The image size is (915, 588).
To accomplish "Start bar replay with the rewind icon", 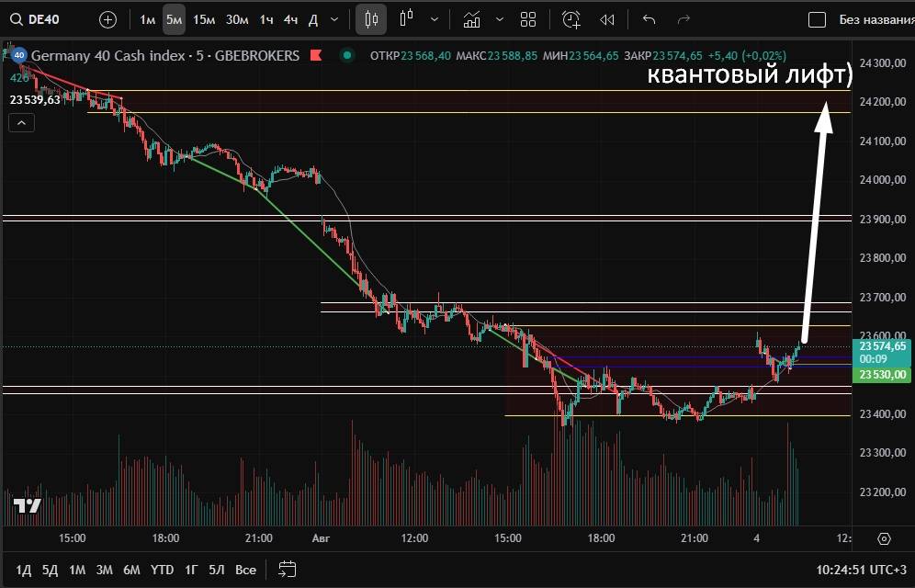I will 606,19.
